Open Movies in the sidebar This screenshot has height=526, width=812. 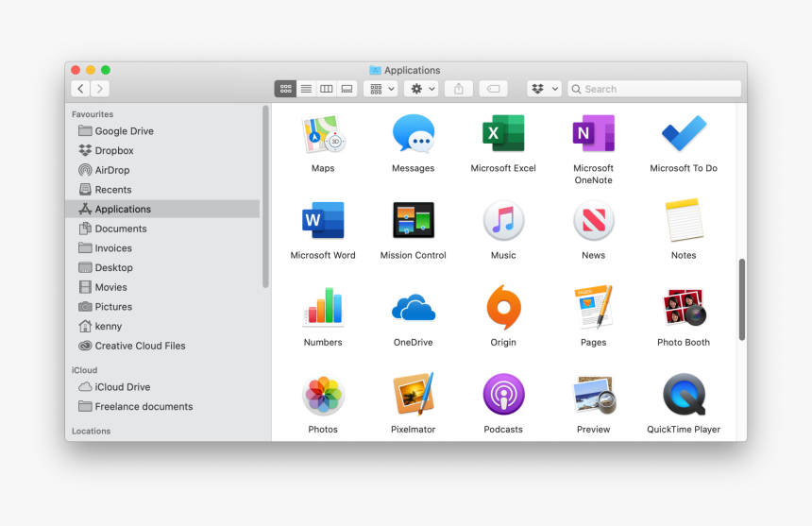pos(162,287)
